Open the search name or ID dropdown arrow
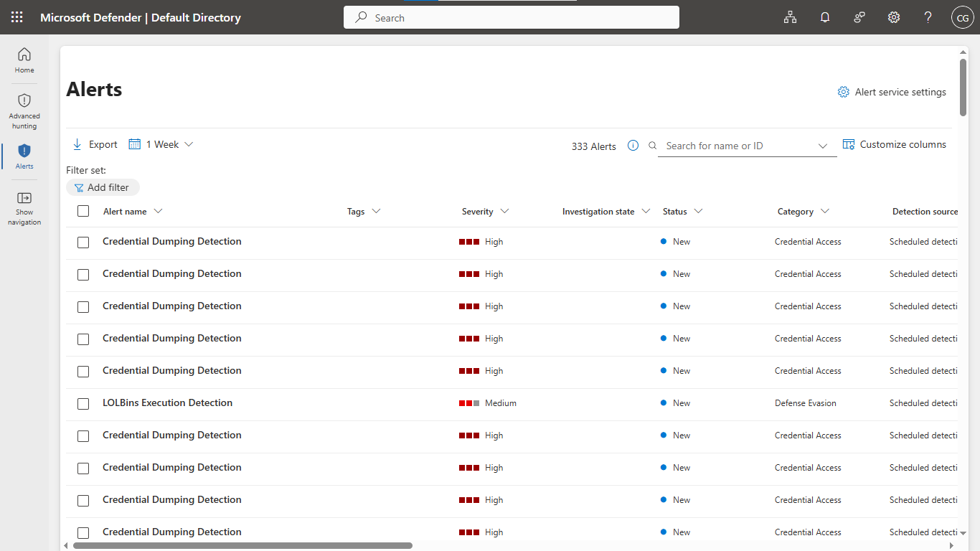 coord(823,146)
